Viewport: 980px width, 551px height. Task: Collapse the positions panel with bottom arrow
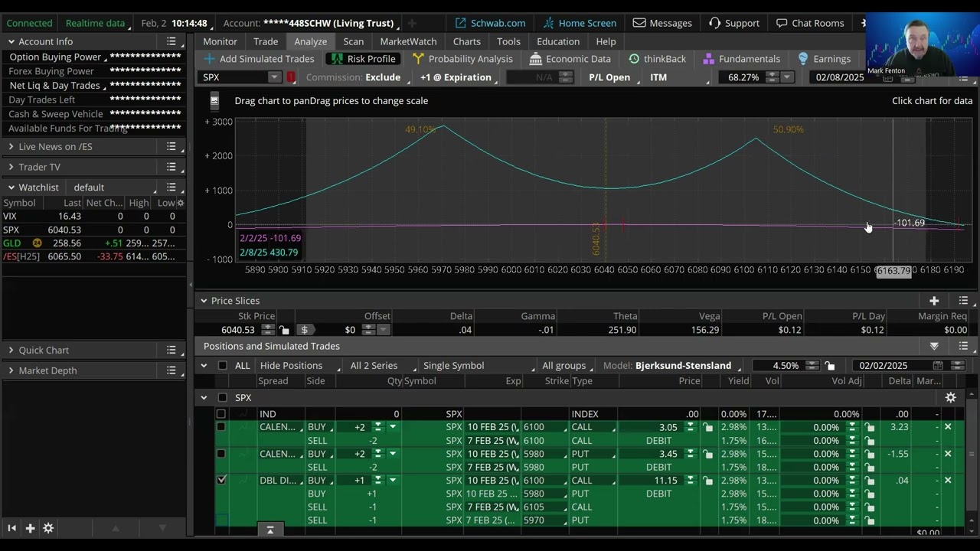coord(269,530)
